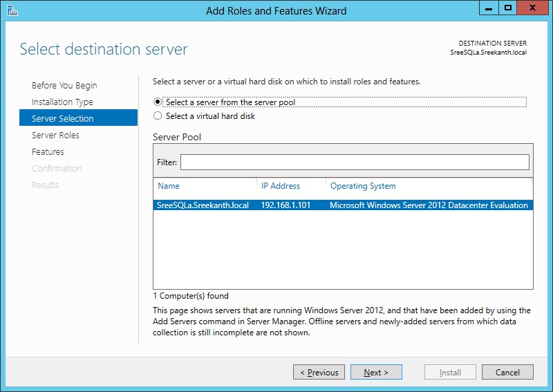Cancel the wizard
This screenshot has height=392, width=553.
coord(507,373)
